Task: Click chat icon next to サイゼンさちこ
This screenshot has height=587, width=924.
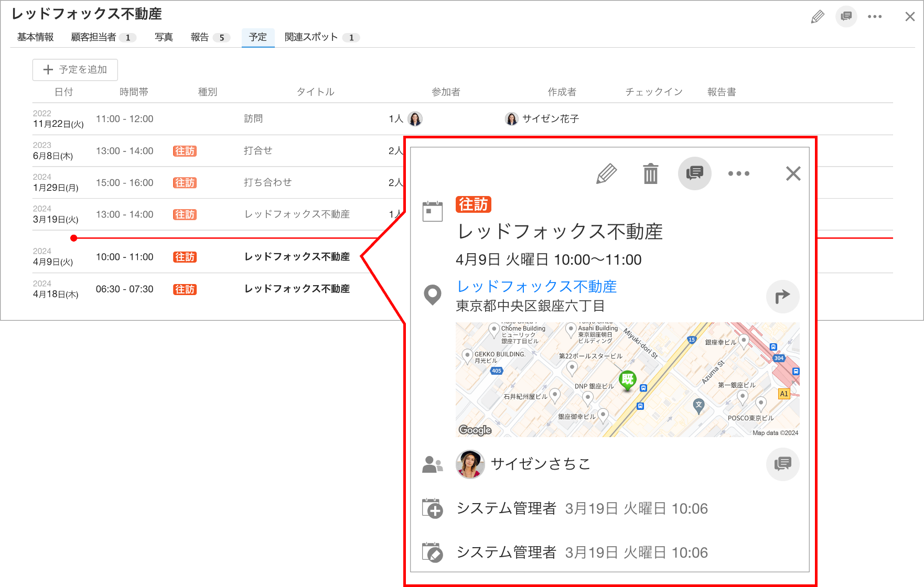Action: 783,464
